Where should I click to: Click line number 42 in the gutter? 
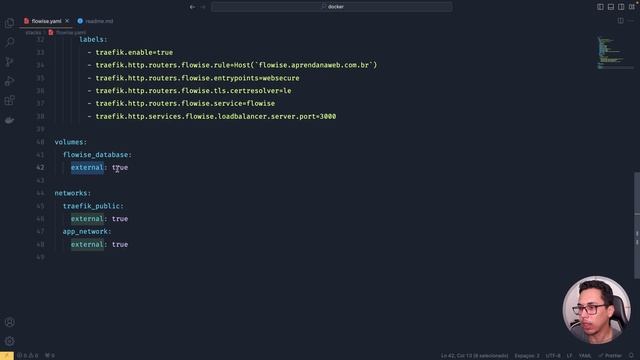pyautogui.click(x=40, y=167)
